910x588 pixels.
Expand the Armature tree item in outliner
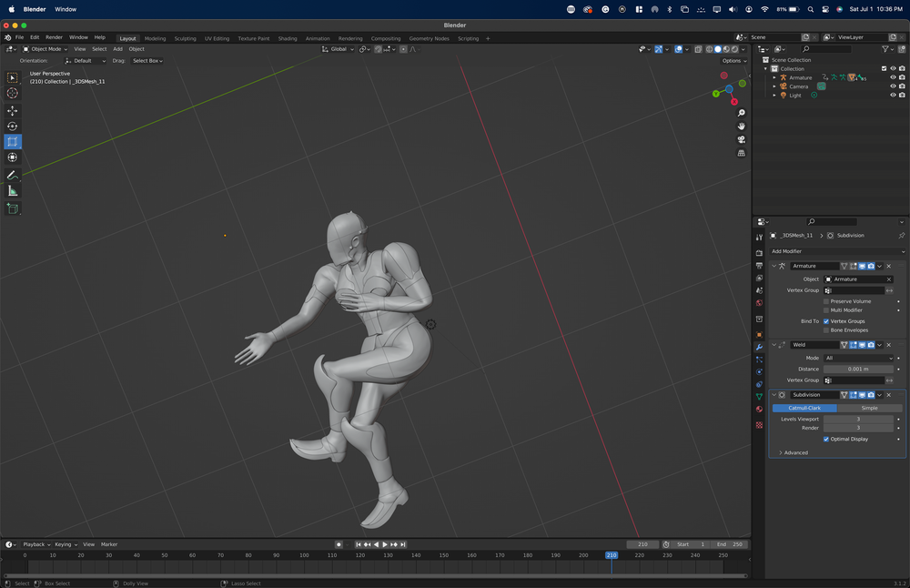[x=774, y=77]
